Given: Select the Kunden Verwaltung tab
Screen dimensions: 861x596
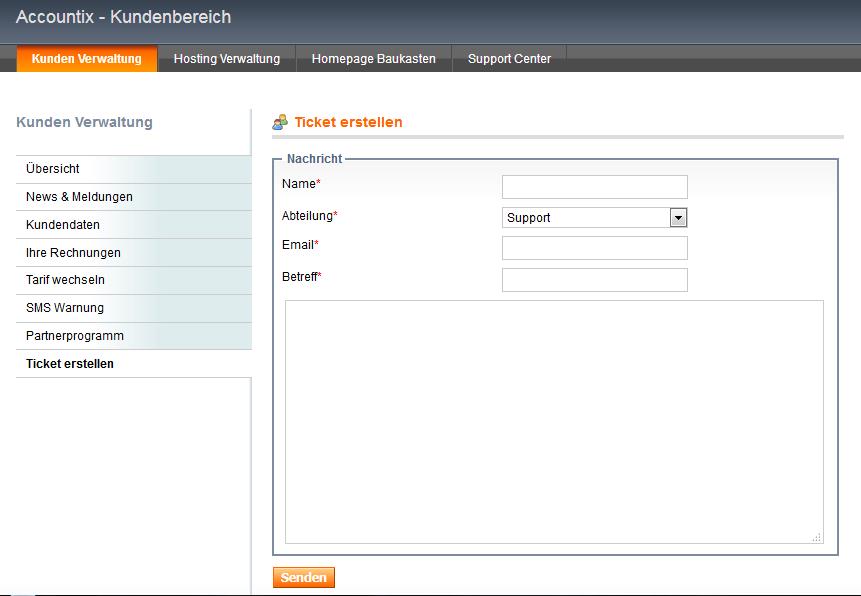Looking at the screenshot, I should click(x=86, y=59).
